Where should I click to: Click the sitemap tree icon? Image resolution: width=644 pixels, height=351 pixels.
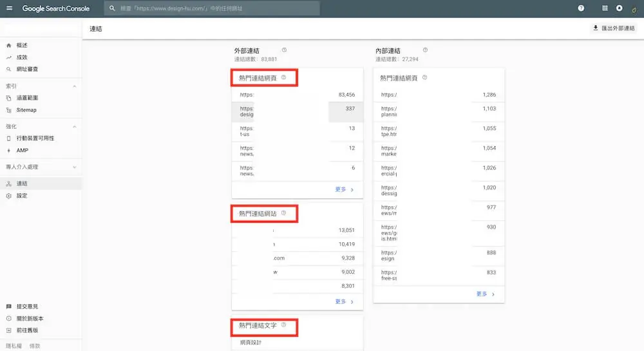(8, 110)
